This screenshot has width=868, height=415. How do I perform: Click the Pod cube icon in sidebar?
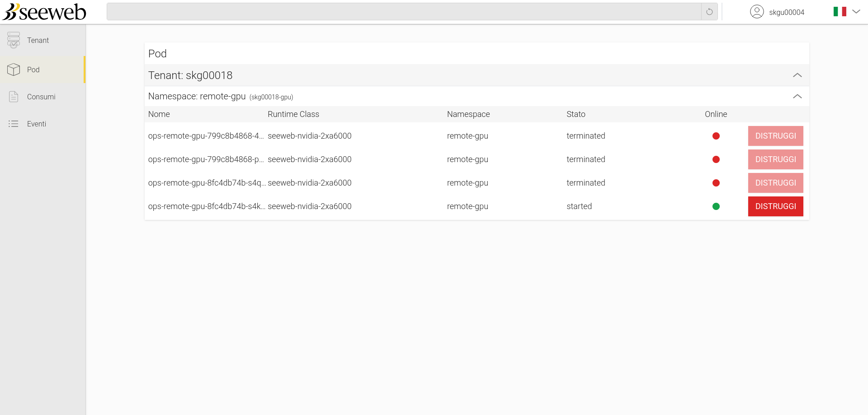point(14,70)
